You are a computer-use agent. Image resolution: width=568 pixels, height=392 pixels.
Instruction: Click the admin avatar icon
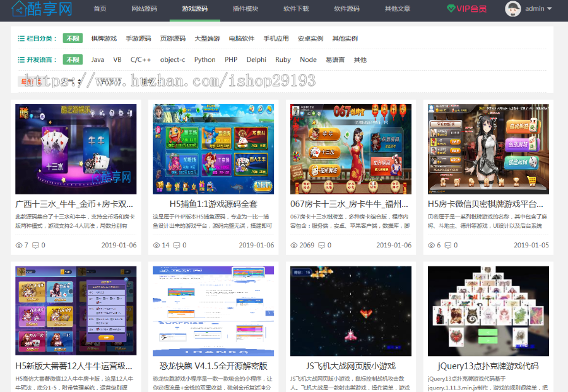(513, 9)
